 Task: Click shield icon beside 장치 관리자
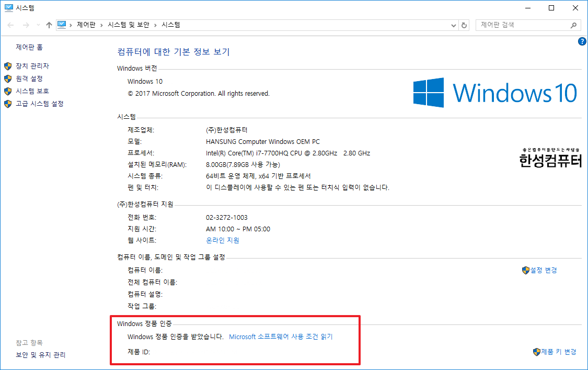coord(8,66)
